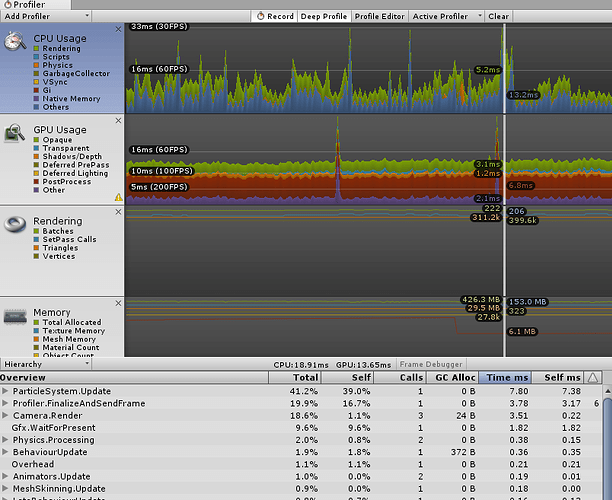Image resolution: width=612 pixels, height=500 pixels.
Task: Toggle the Deep Profile button
Action: point(324,16)
